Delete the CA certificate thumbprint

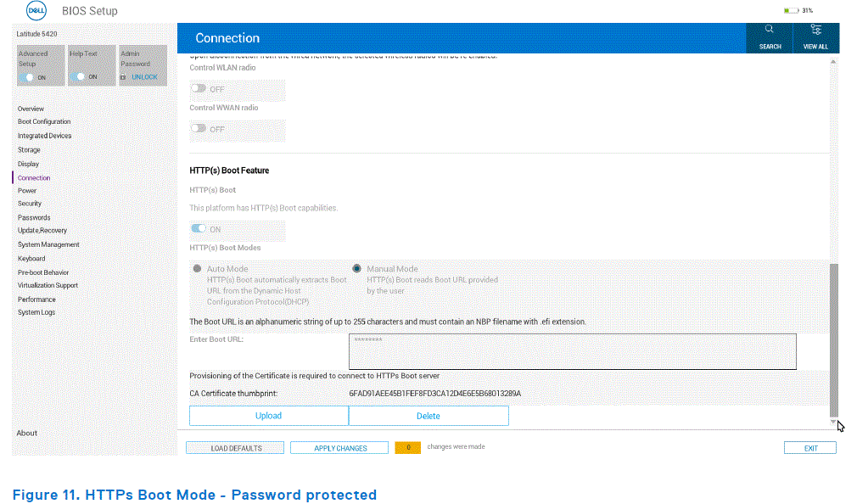(428, 415)
